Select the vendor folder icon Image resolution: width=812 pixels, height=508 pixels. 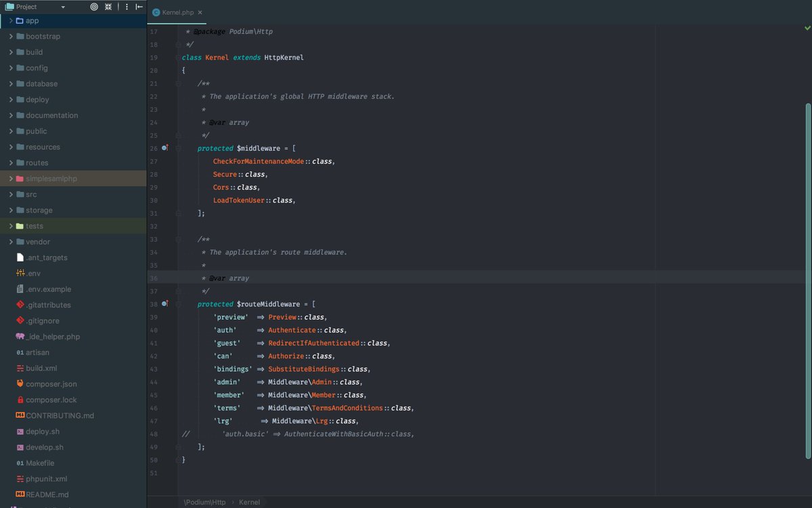tap(20, 242)
